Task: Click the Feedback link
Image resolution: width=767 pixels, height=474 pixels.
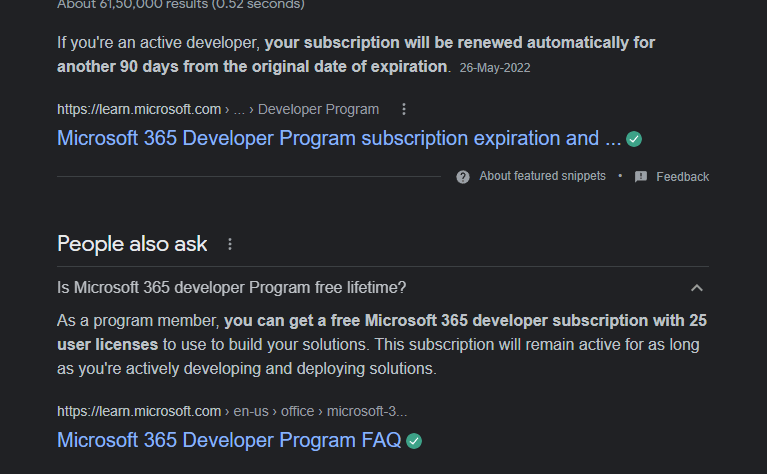Action: coord(682,177)
